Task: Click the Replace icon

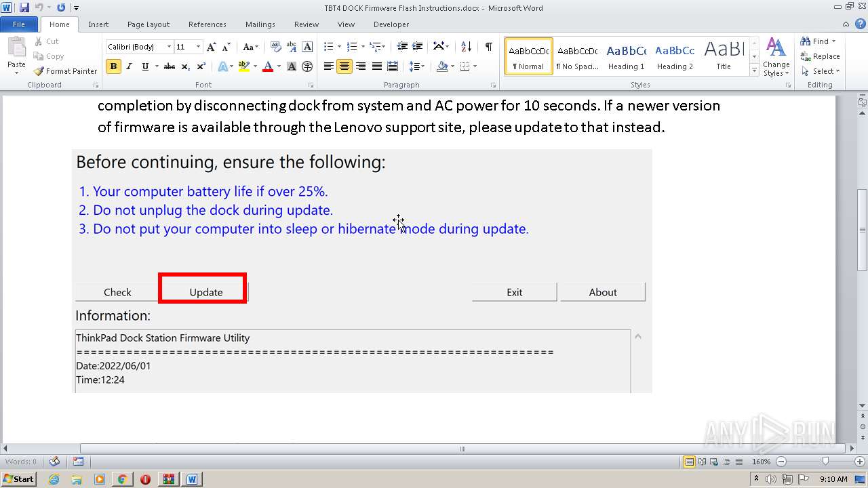Action: point(820,56)
